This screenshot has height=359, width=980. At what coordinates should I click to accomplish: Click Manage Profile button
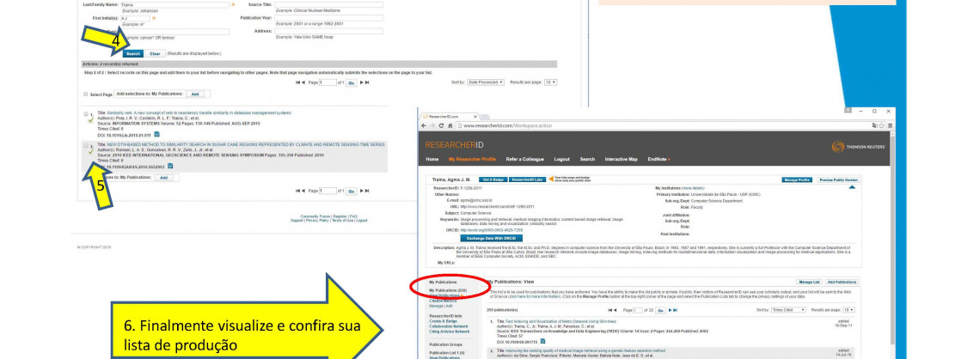pyautogui.click(x=798, y=179)
